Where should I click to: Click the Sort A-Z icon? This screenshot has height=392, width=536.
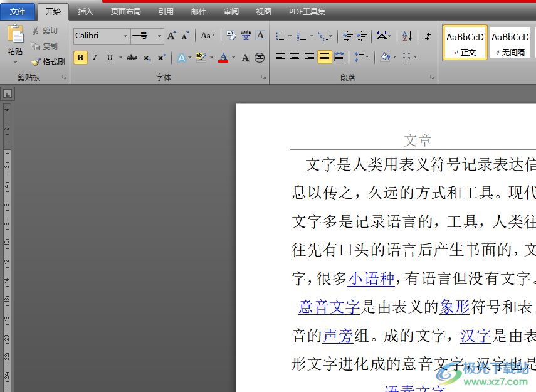407,36
